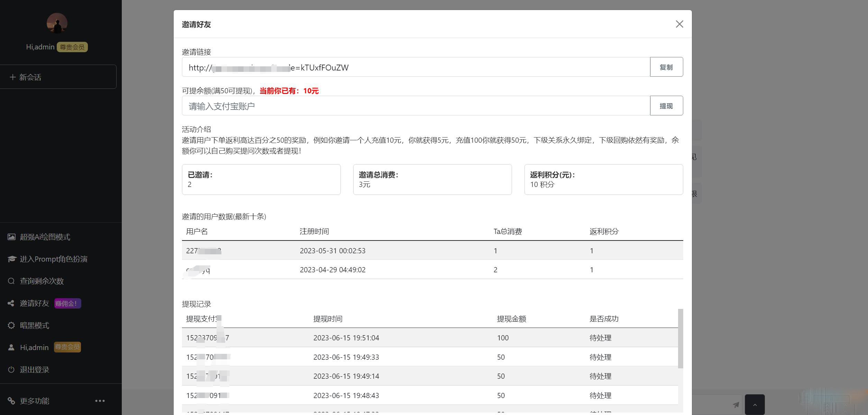The width and height of the screenshot is (868, 415).
Task: Click the 提现 withdraw button
Action: (x=666, y=106)
